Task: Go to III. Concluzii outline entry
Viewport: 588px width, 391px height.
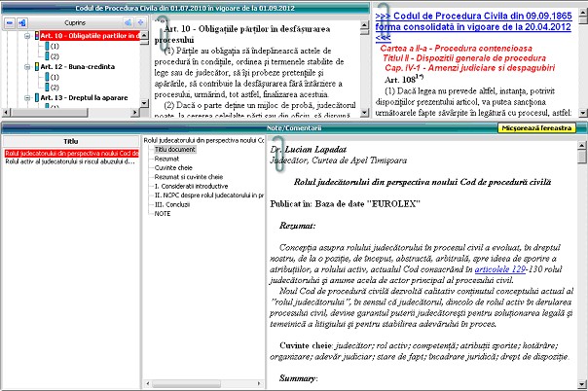Action: pyautogui.click(x=172, y=204)
